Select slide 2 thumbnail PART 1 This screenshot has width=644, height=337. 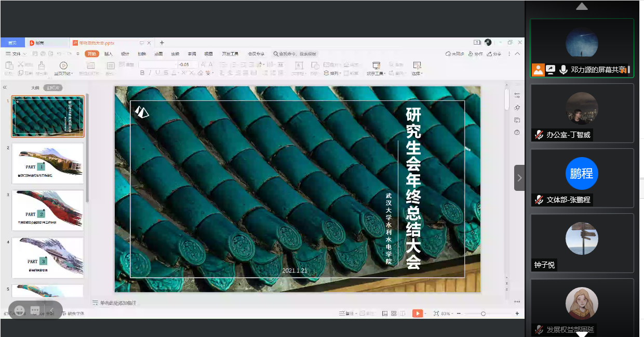[47, 163]
